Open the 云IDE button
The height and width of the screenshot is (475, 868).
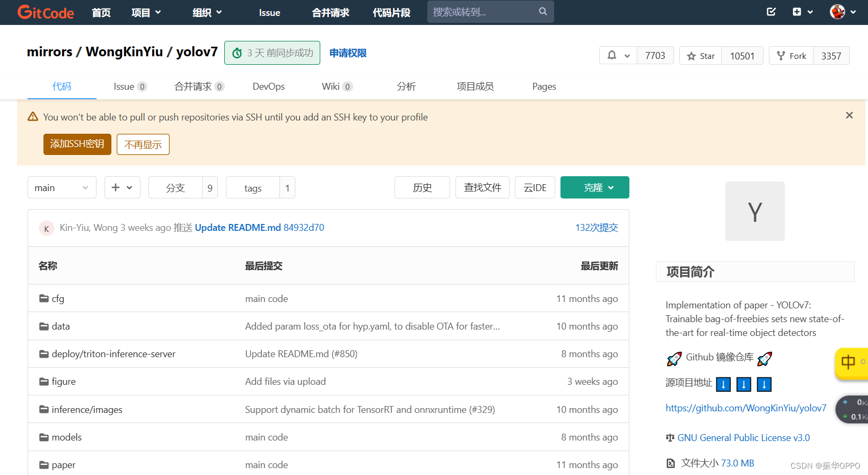click(x=535, y=187)
